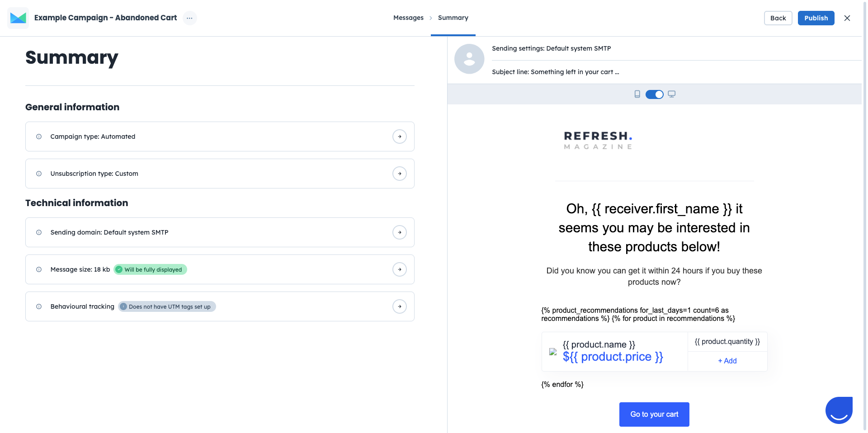Expand the Unsubscription type arrow

tap(399, 174)
